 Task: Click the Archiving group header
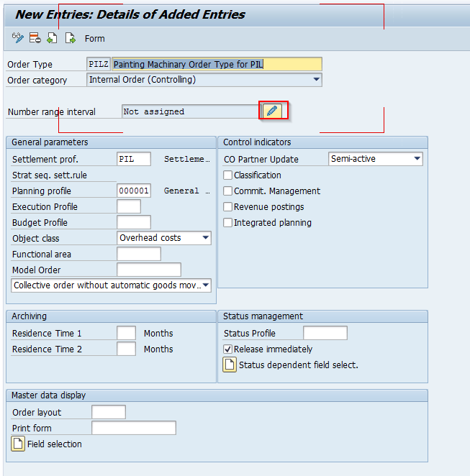coord(111,316)
